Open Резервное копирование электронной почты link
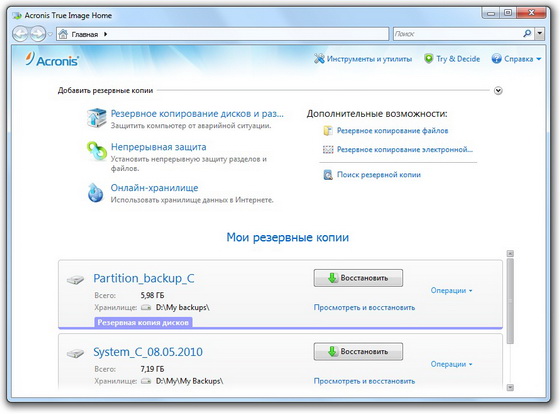Viewport: 560px width, 414px height. point(405,149)
